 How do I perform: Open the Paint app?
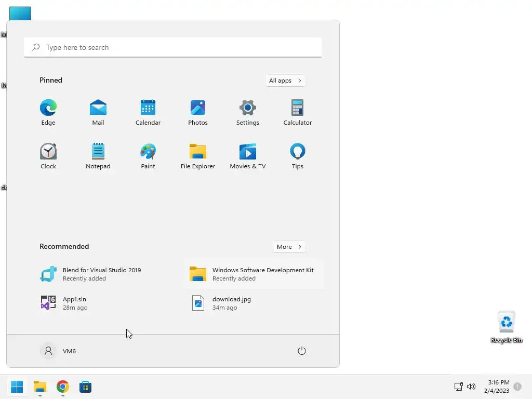pos(148,156)
